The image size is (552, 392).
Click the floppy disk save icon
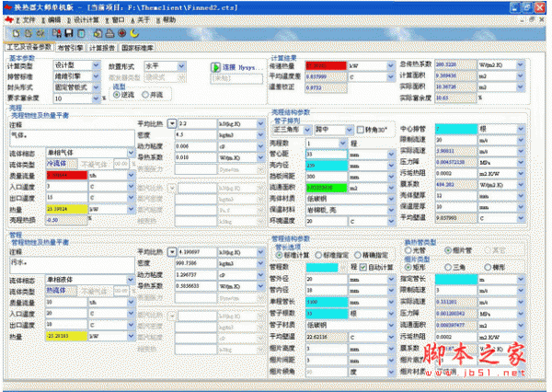(x=69, y=33)
